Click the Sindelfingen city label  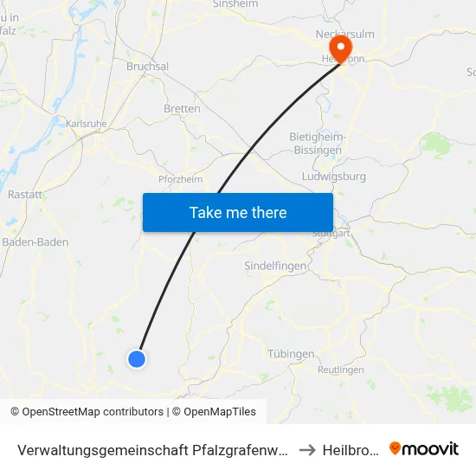click(x=275, y=266)
